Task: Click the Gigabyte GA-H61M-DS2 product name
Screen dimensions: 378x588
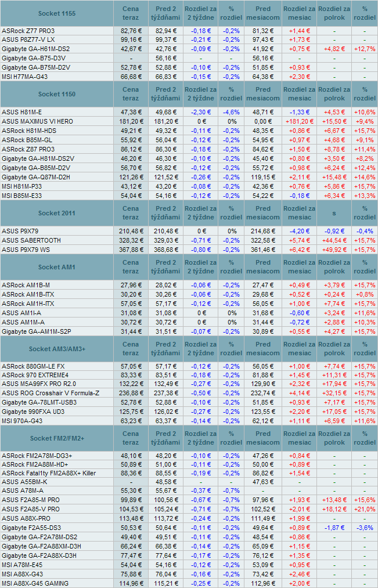Action: 35,49
